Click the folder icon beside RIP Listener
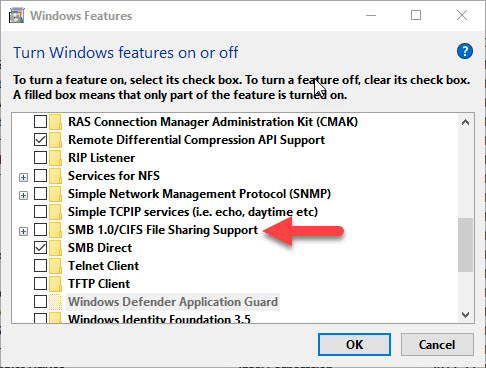 [55, 158]
